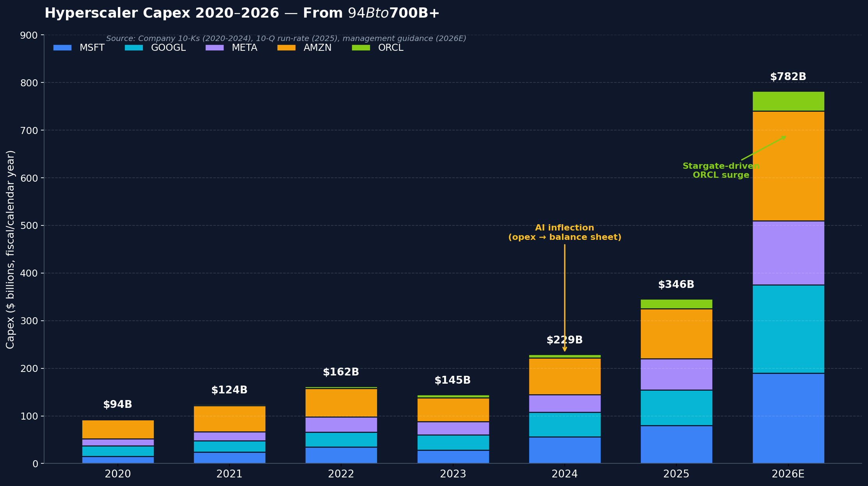Select the GOOGL legend label
The height and width of the screenshot is (486, 868).
pyautogui.click(x=168, y=48)
